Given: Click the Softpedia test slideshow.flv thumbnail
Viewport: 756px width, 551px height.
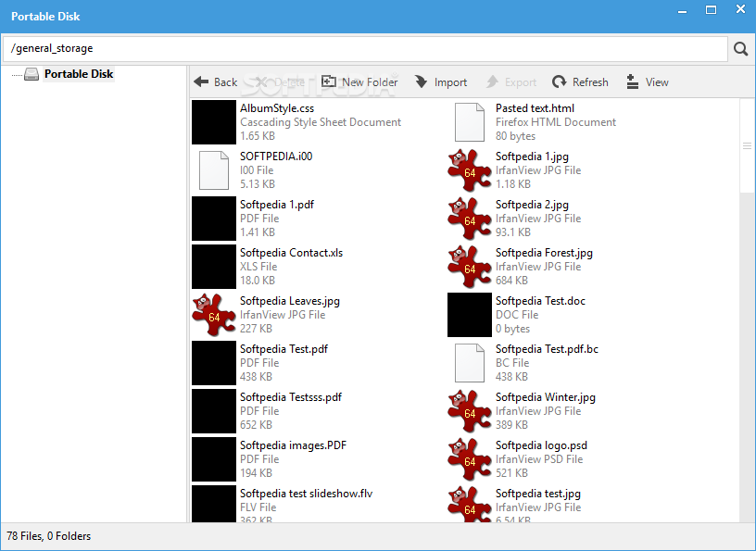Looking at the screenshot, I should [x=214, y=504].
